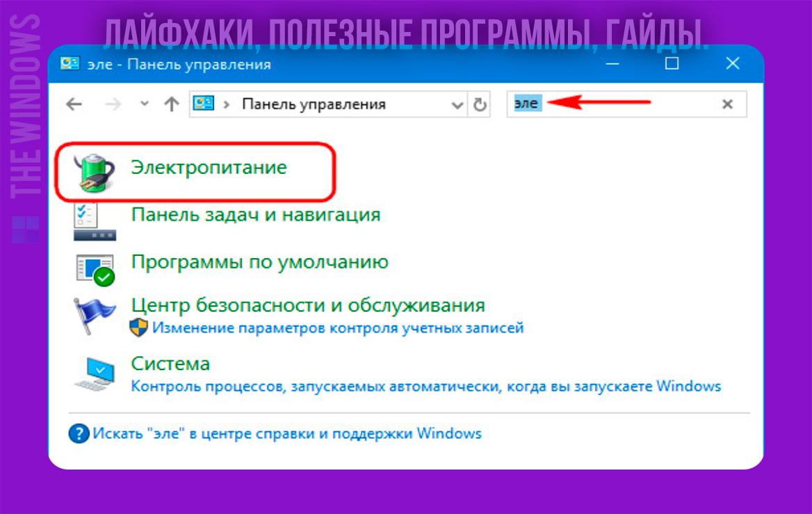Viewport: 812px width, 514px height.
Task: Click the title bar Control Panel icon
Action: (x=70, y=64)
